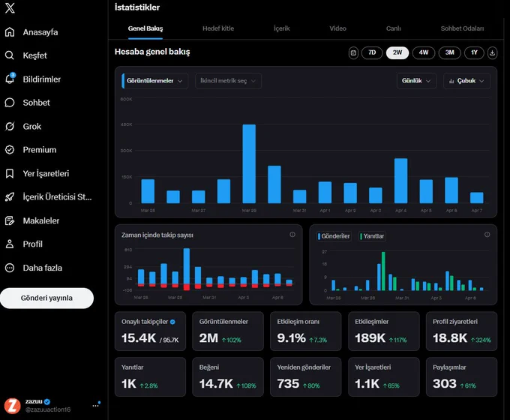
Task: Toggle Yanıtlar series in chart legend
Action: pos(373,235)
